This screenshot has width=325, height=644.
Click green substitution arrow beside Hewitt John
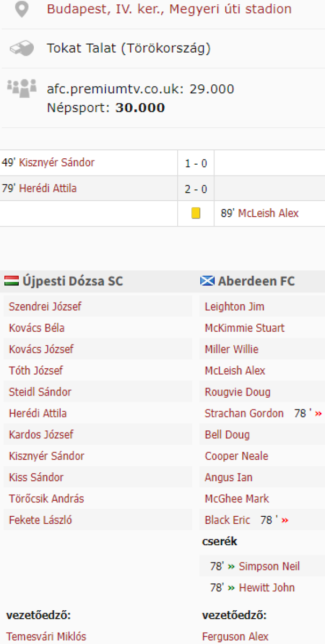click(231, 588)
